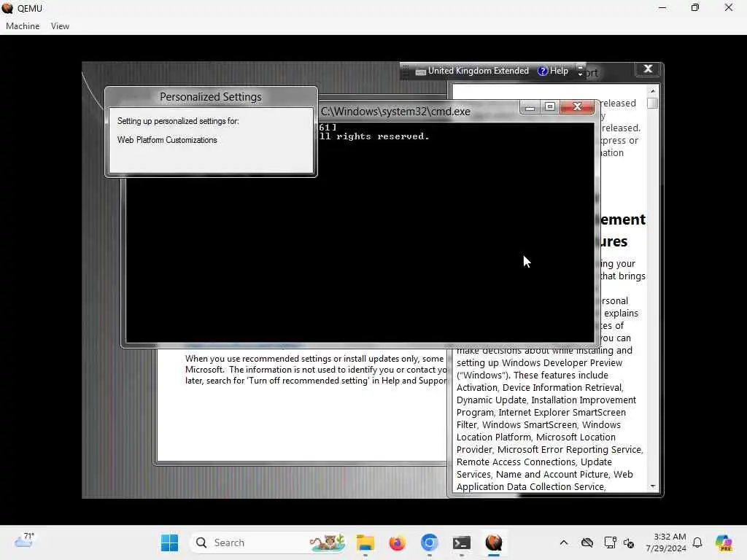Open File Explorer from the taskbar
747x560 pixels.
click(x=365, y=542)
